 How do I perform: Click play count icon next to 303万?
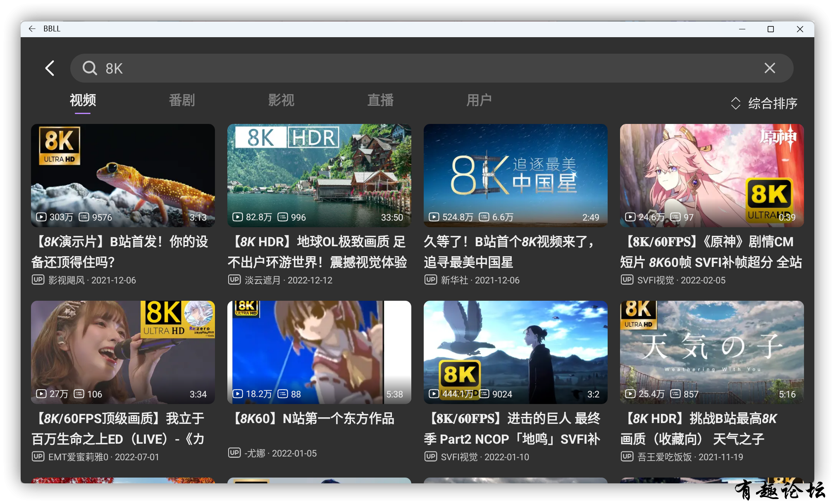click(41, 217)
